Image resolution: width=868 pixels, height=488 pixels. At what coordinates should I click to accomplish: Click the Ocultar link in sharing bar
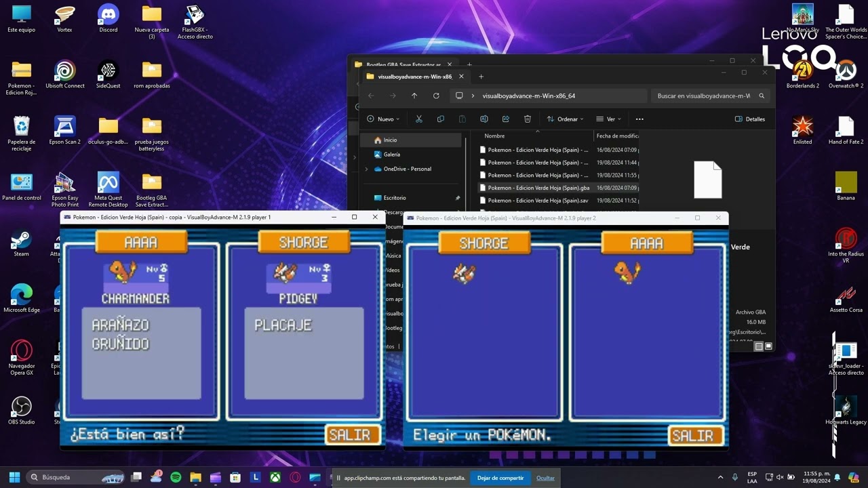click(546, 478)
